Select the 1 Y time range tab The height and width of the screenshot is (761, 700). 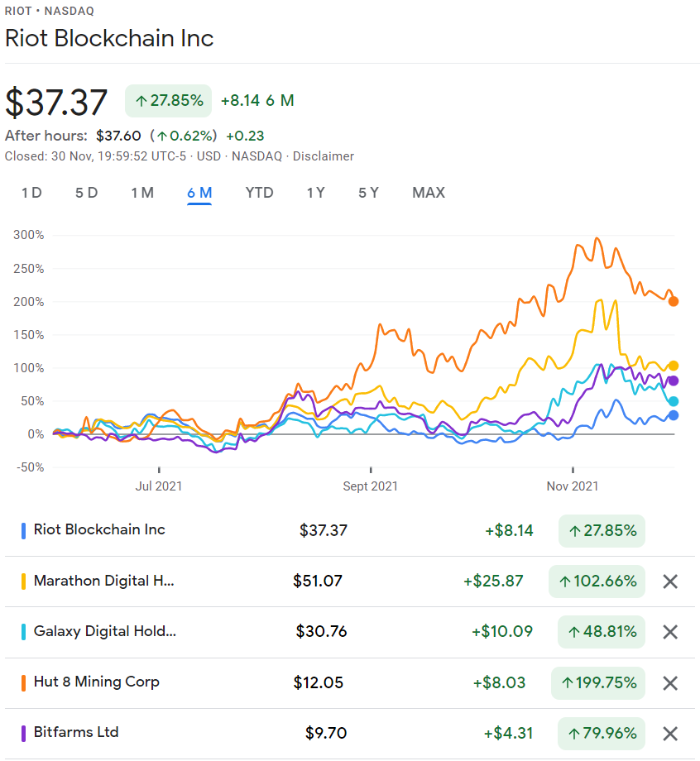[x=315, y=193]
